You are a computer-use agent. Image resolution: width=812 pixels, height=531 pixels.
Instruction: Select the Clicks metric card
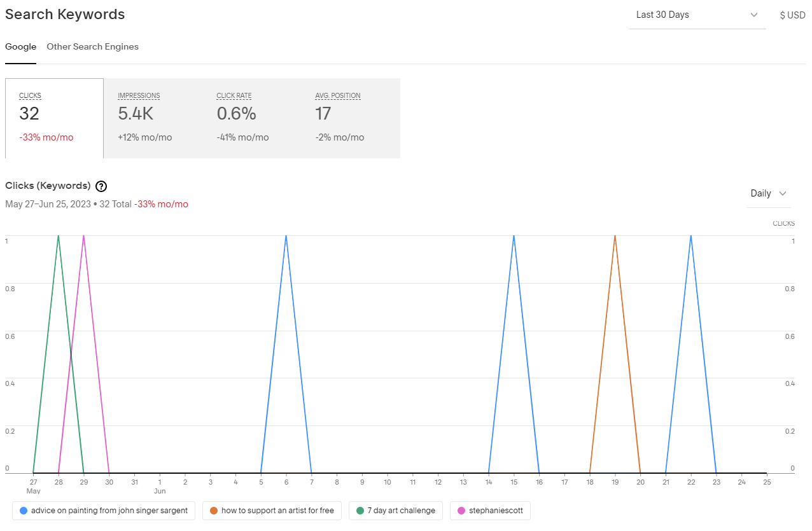click(54, 118)
